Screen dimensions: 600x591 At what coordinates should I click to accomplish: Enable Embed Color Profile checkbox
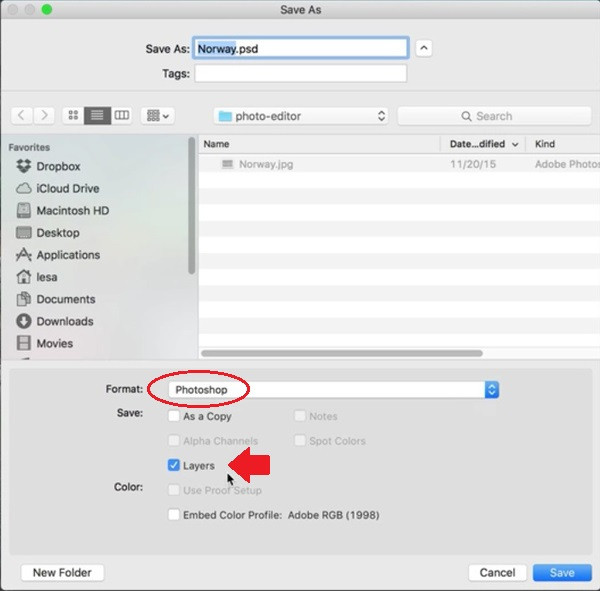174,515
